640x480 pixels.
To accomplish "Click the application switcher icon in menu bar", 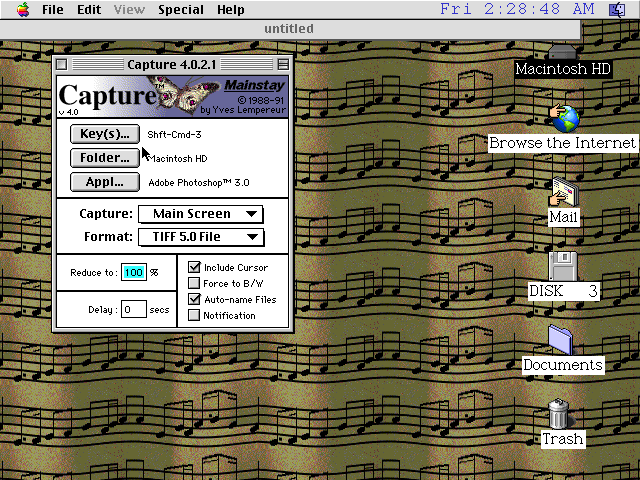I will [617, 9].
